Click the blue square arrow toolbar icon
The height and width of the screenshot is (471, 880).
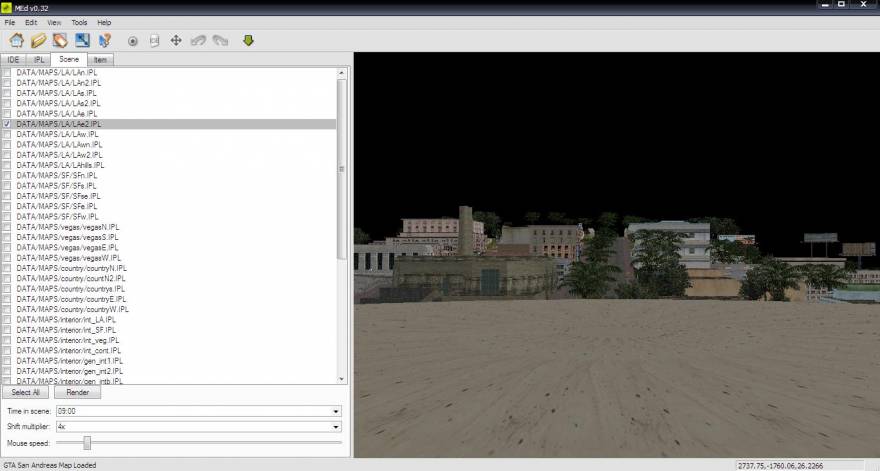point(82,40)
